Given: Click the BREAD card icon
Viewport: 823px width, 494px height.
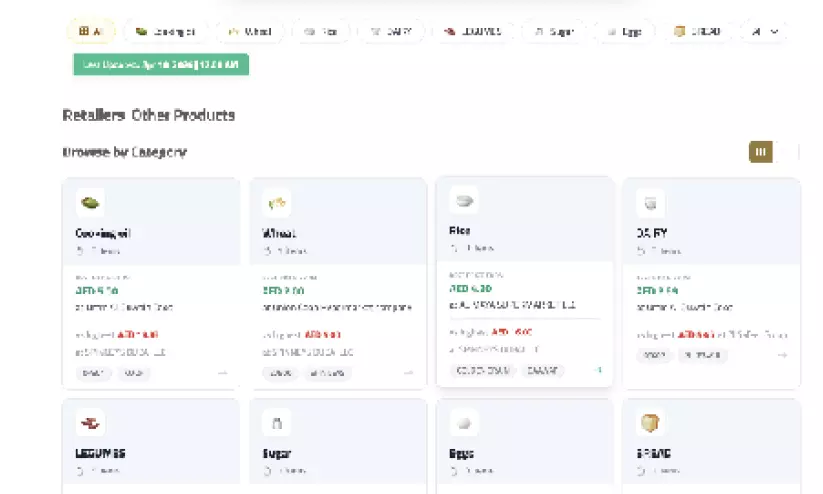Looking at the screenshot, I should point(650,422).
